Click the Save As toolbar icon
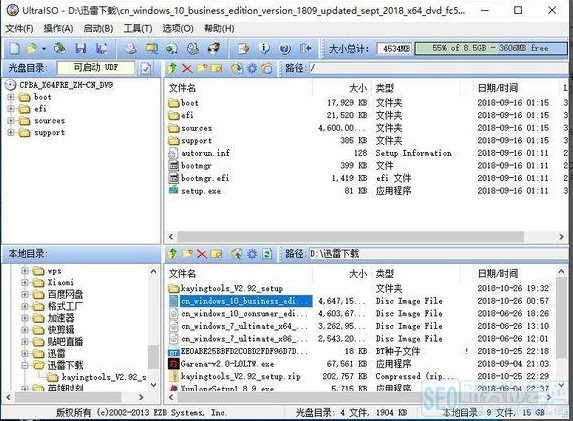Image resolution: width=573 pixels, height=421 pixels. click(101, 48)
